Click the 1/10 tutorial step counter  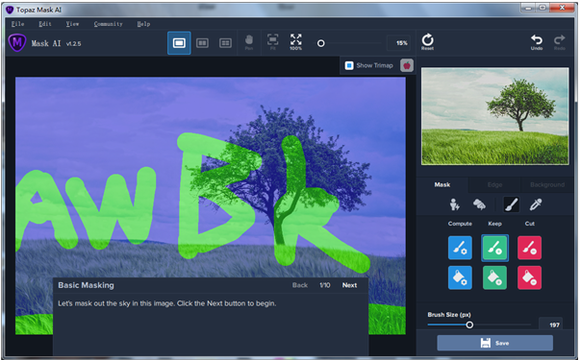[x=325, y=285]
